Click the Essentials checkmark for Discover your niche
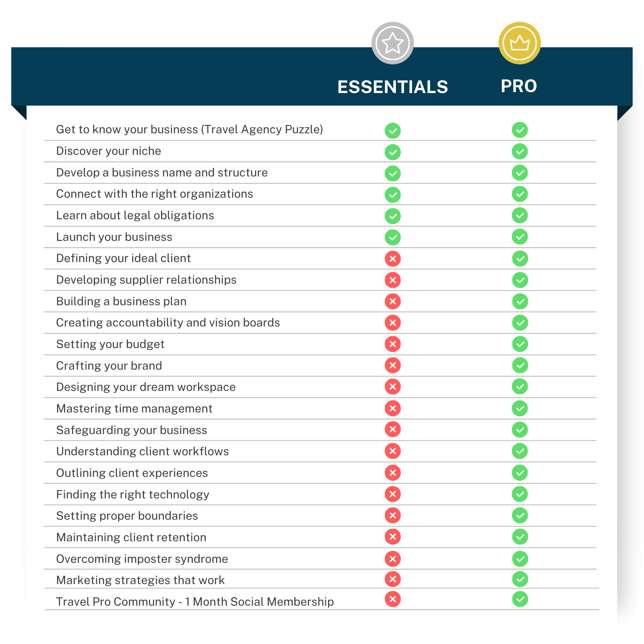 pos(393,152)
